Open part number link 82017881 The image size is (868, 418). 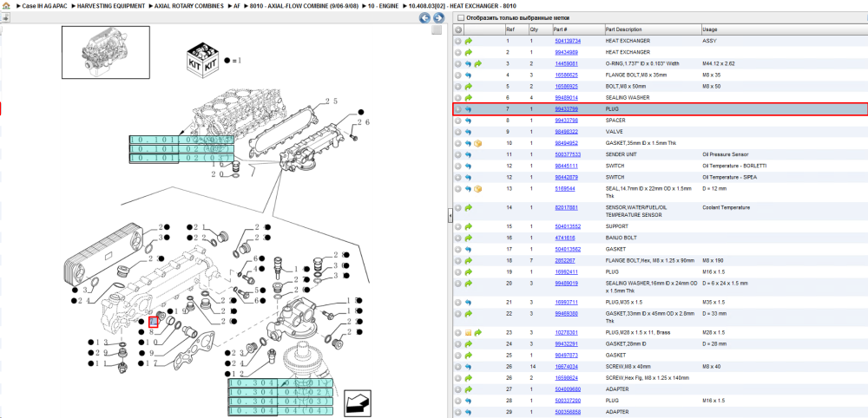coord(566,207)
